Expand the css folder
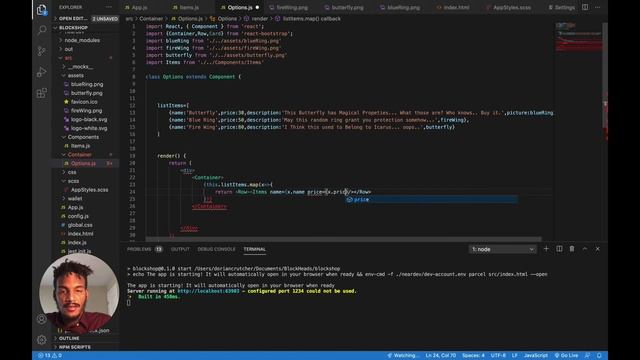 72,172
